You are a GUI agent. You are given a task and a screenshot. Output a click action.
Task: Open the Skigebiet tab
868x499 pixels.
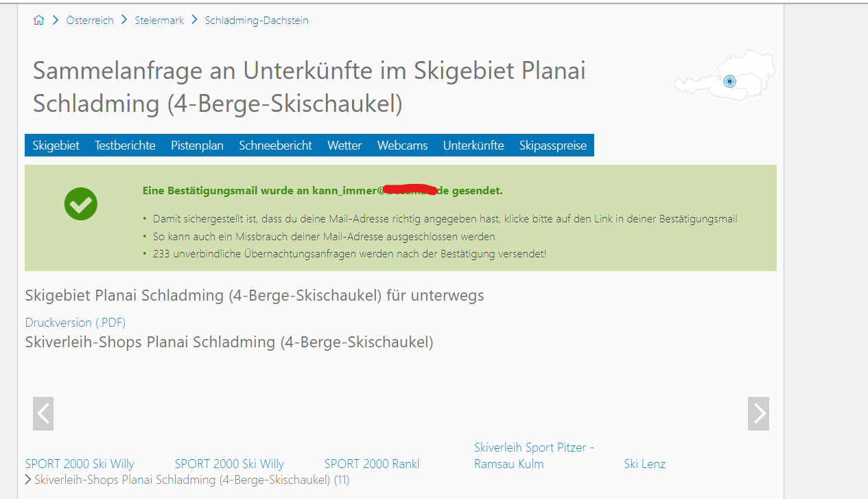[56, 146]
